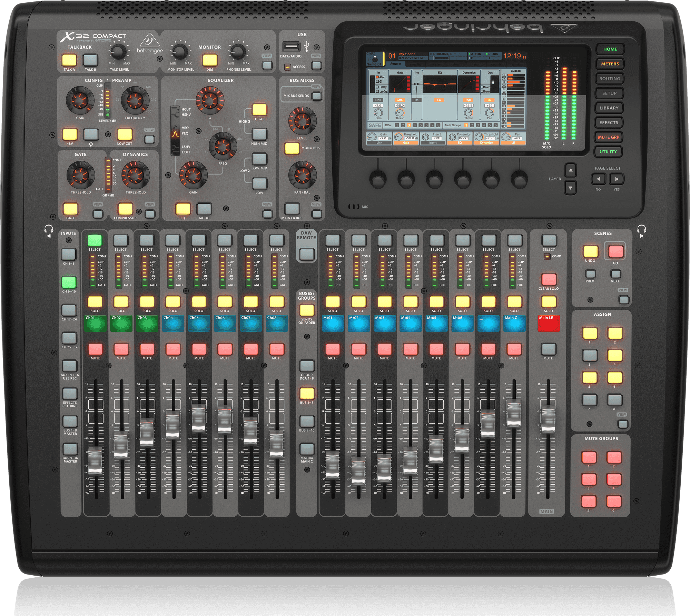Open the ROUTING page
The height and width of the screenshot is (616, 690).
(610, 79)
